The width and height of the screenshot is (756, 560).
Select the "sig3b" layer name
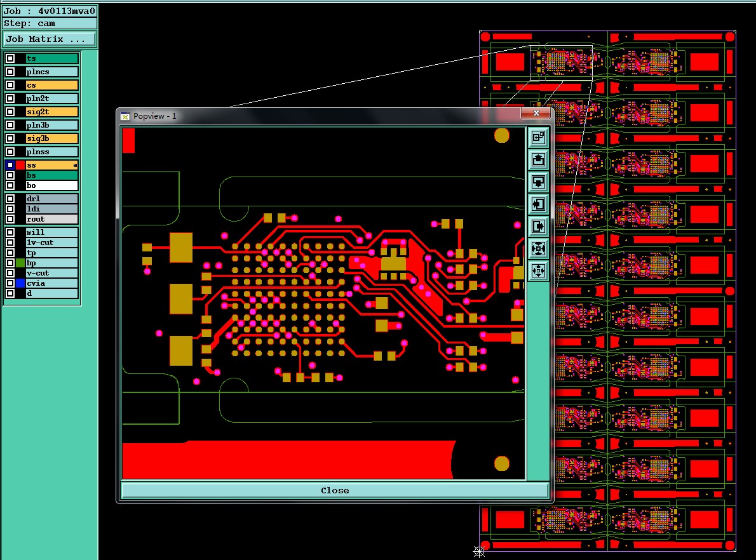click(51, 138)
